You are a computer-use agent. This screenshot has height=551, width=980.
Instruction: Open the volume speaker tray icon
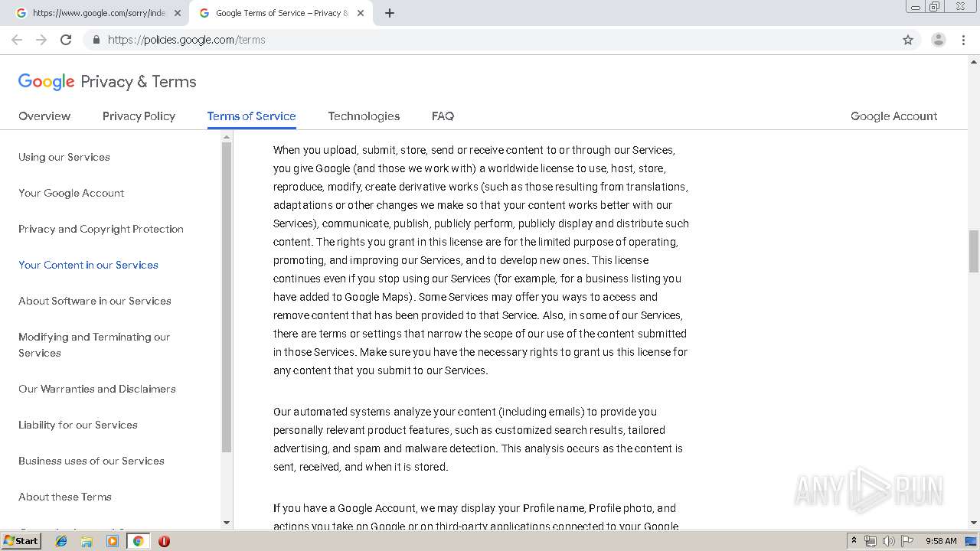888,541
